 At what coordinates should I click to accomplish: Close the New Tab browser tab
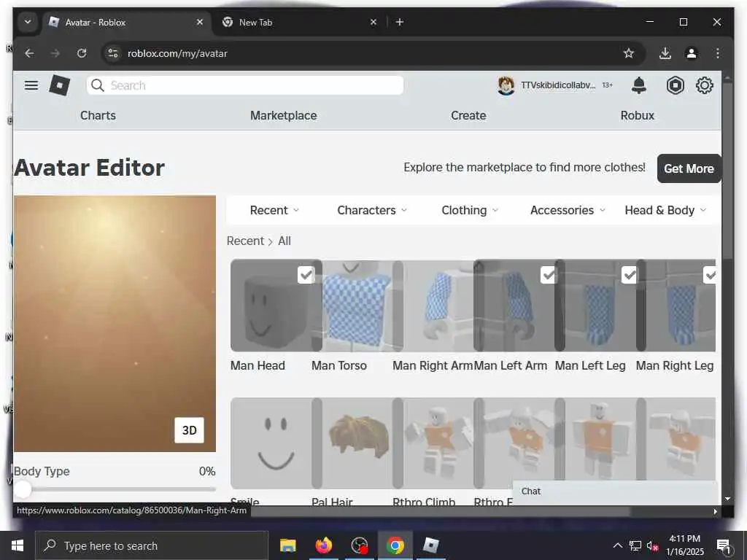click(373, 22)
